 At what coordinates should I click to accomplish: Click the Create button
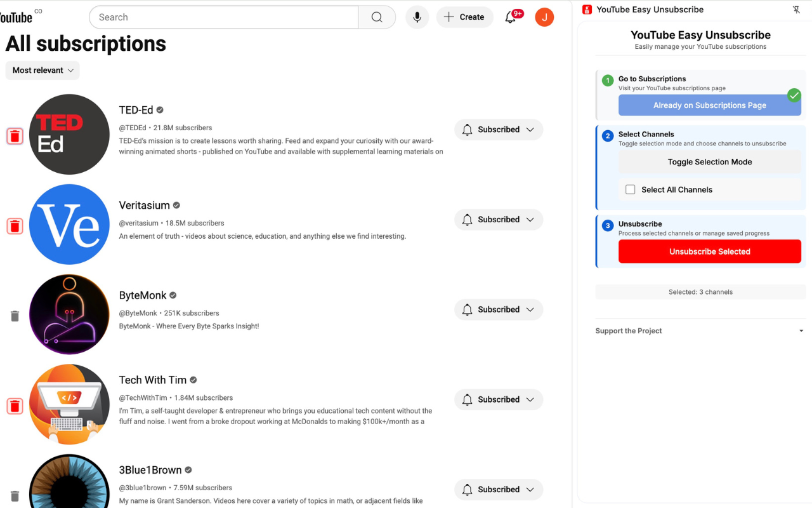(x=464, y=17)
